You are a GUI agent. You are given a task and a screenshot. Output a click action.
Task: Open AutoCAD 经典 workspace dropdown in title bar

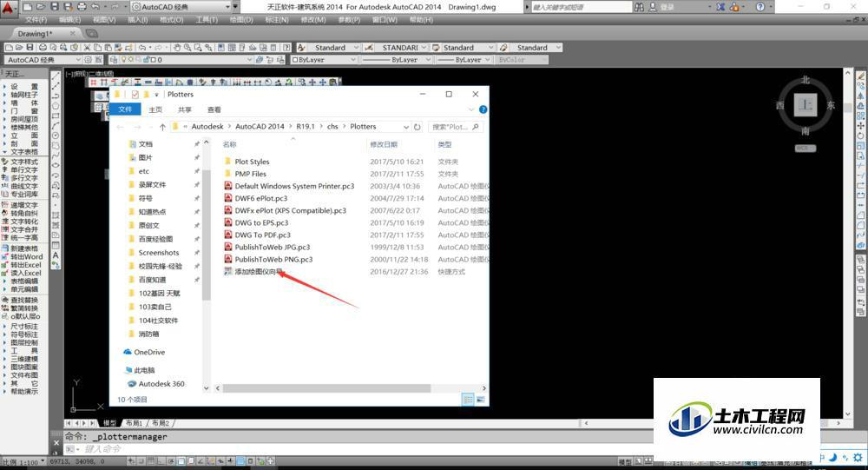pos(228,7)
